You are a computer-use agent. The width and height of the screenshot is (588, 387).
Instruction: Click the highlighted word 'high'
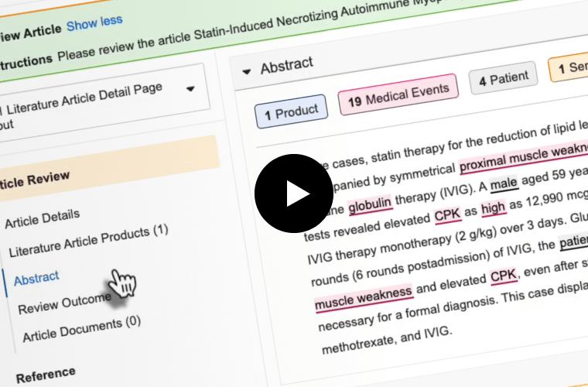[493, 207]
